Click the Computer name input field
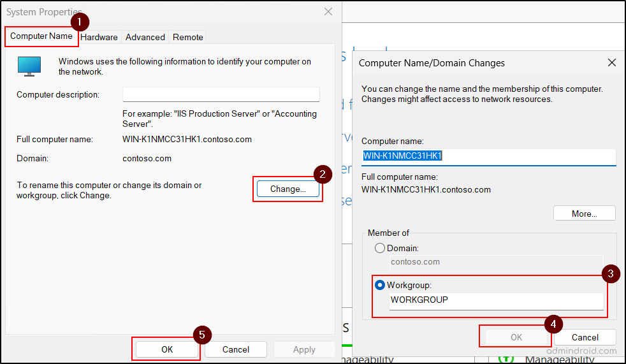This screenshot has width=626, height=364. (x=488, y=156)
